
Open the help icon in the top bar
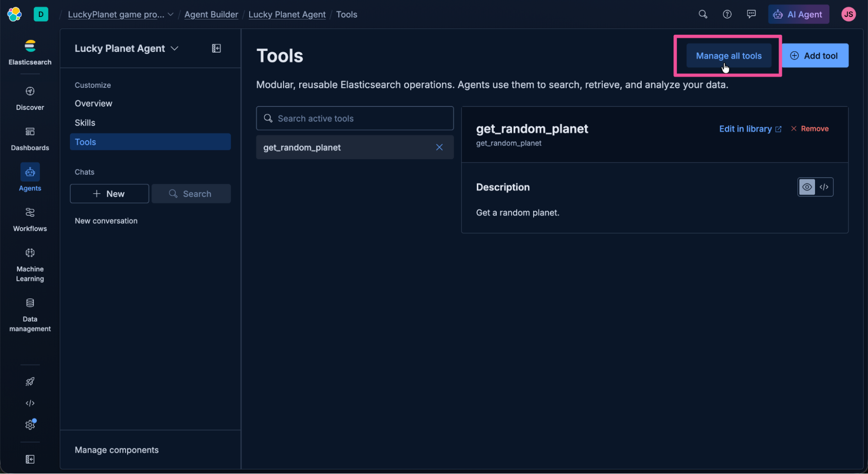pyautogui.click(x=727, y=14)
